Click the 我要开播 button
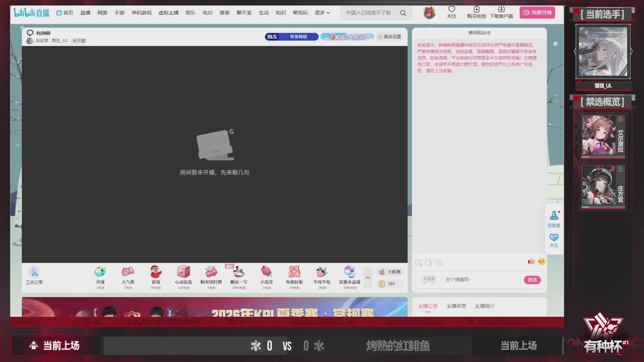 (x=537, y=13)
